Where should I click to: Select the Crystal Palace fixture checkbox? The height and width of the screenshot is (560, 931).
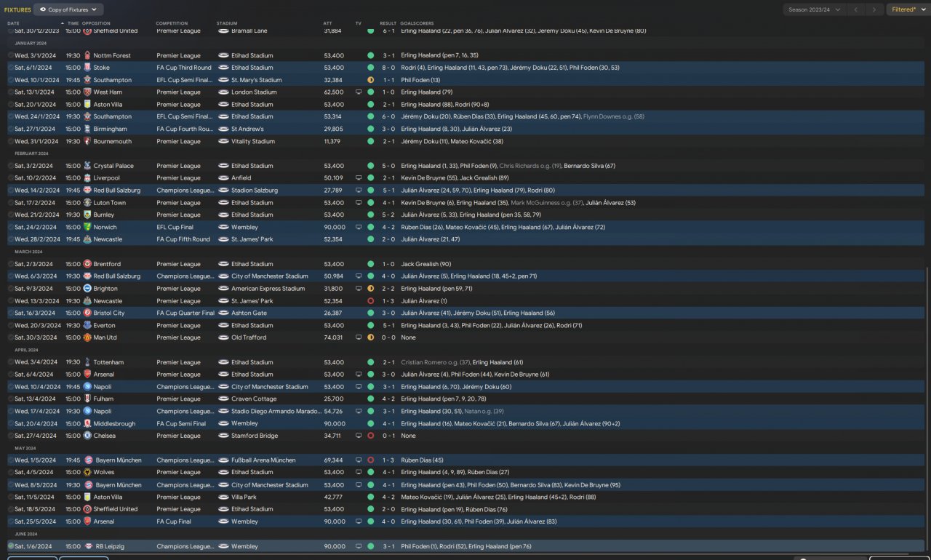point(11,166)
